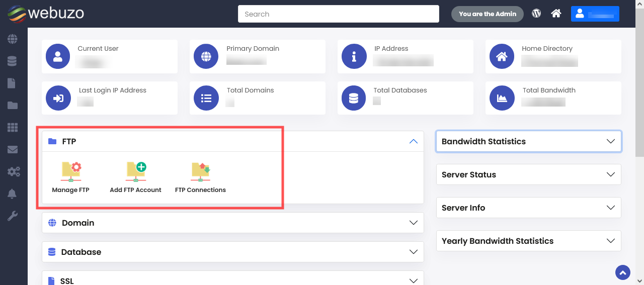This screenshot has height=285, width=644.
Task: Click the grid apps icon in left sidebar
Action: [12, 128]
